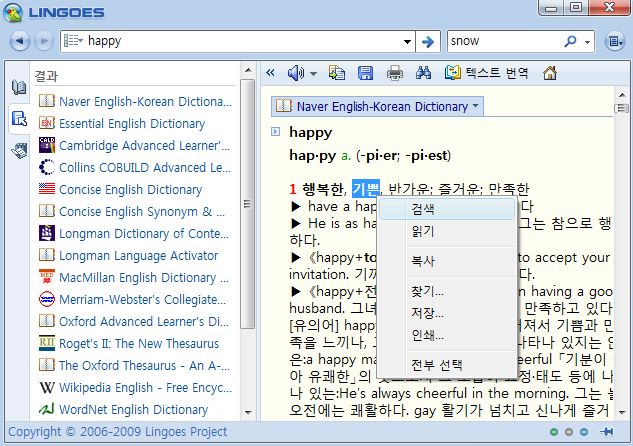Click the Lingoes parrot logo icon
Image resolution: width=633 pixels, height=446 pixels.
pos(13,13)
